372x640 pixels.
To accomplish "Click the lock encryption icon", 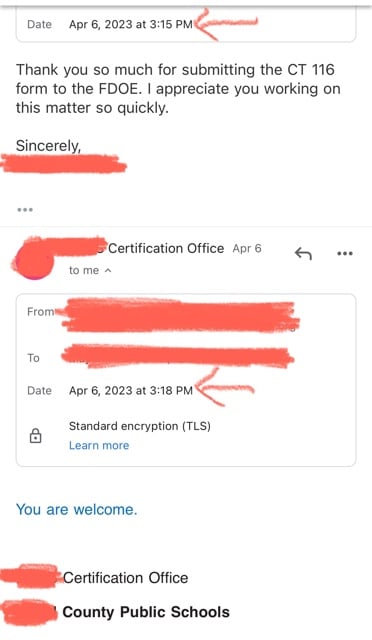I will pos(36,436).
